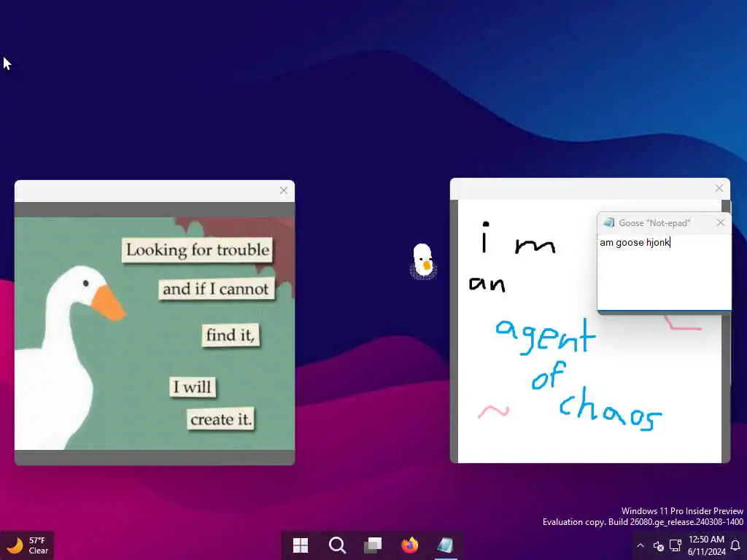Close the agent of chaos drawing window

click(x=719, y=188)
